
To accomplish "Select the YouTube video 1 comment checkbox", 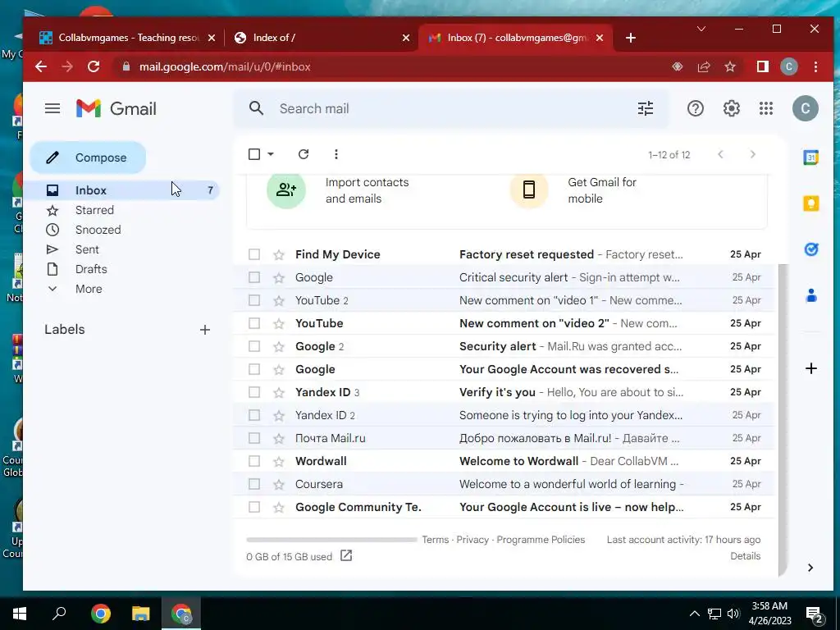I will (254, 300).
